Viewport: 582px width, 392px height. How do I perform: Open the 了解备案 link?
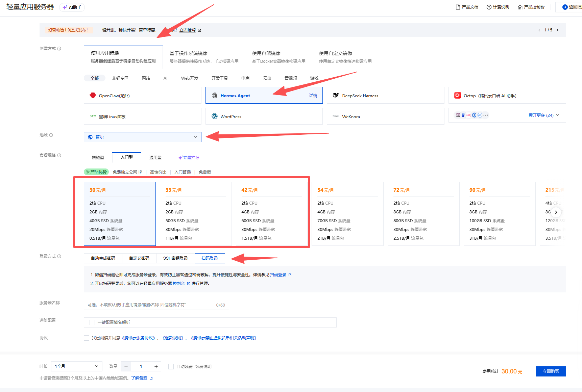click(x=139, y=378)
